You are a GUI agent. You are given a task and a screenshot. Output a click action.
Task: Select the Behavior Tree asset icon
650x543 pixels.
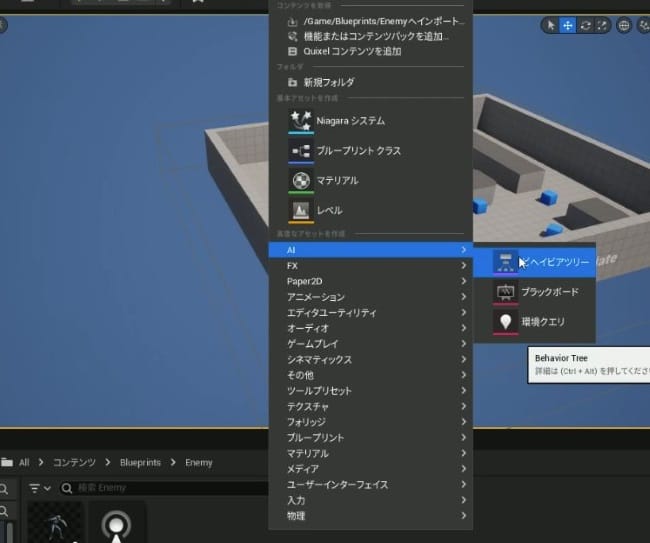tap(505, 262)
